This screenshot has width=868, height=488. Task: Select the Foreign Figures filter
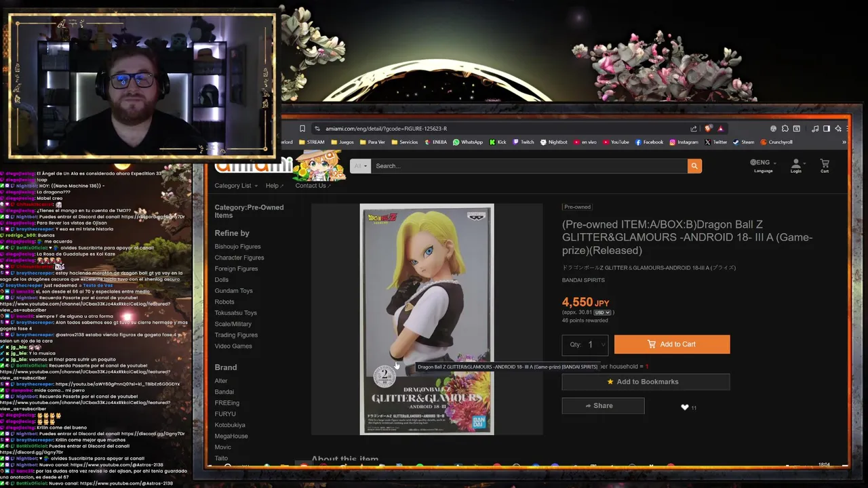[236, 268]
